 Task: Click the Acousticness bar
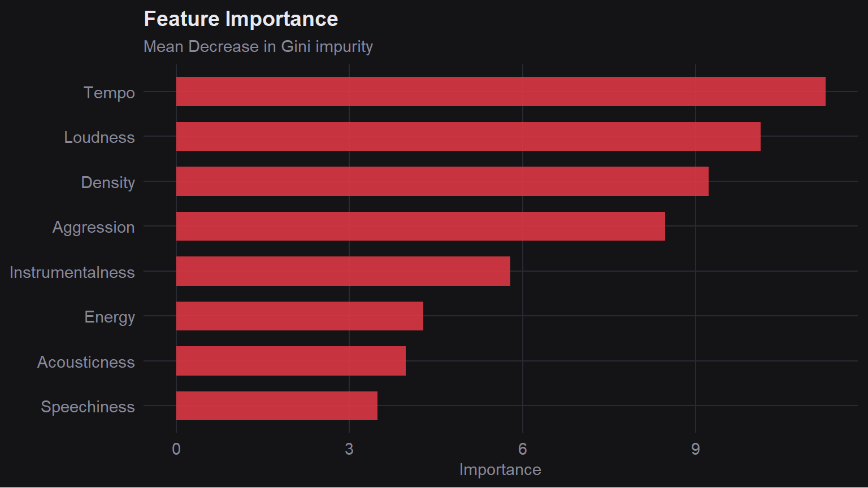click(290, 361)
